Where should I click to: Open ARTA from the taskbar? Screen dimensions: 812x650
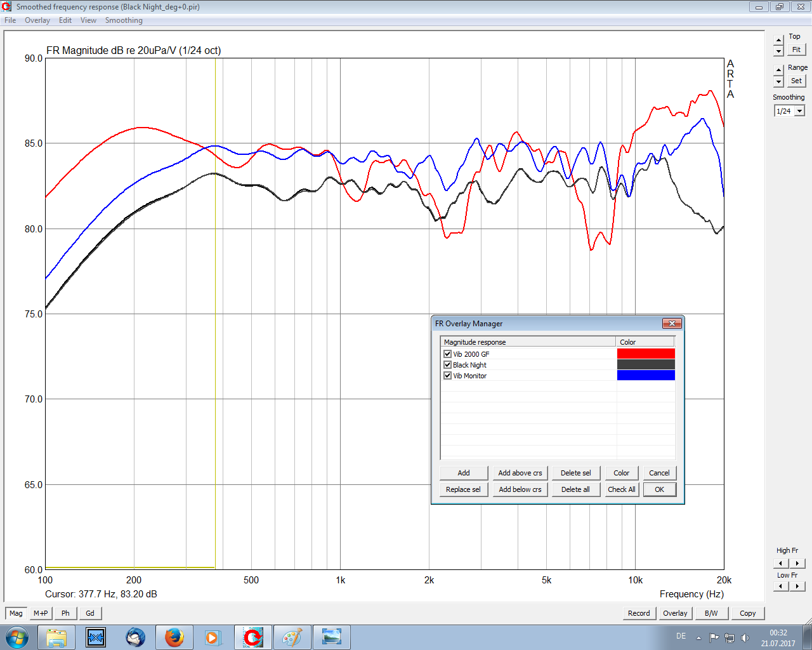pyautogui.click(x=252, y=637)
